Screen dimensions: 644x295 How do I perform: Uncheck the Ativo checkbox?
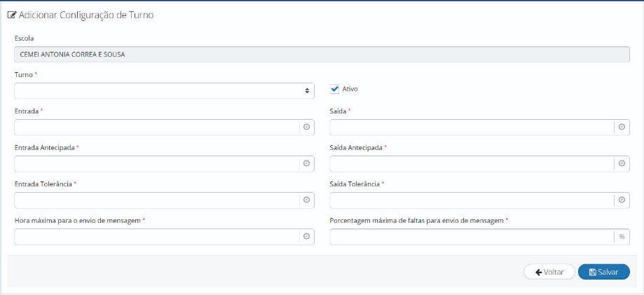tap(334, 89)
